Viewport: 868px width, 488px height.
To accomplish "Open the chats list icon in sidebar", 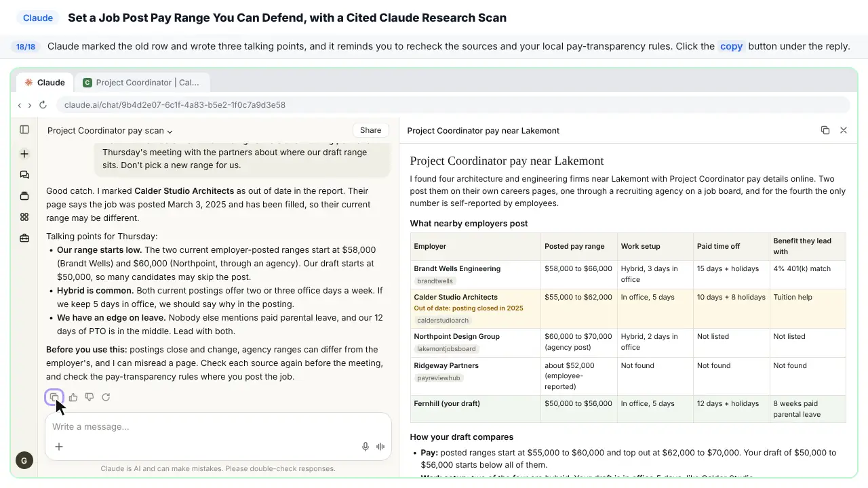I will pyautogui.click(x=24, y=175).
